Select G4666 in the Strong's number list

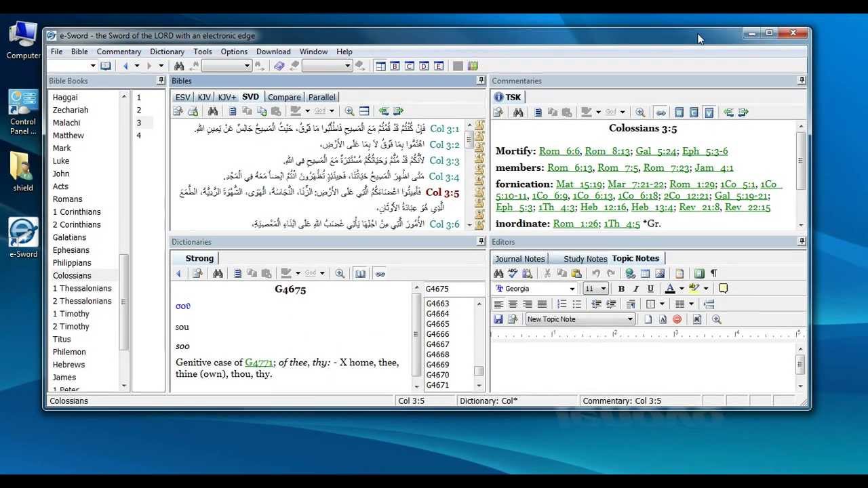point(437,334)
